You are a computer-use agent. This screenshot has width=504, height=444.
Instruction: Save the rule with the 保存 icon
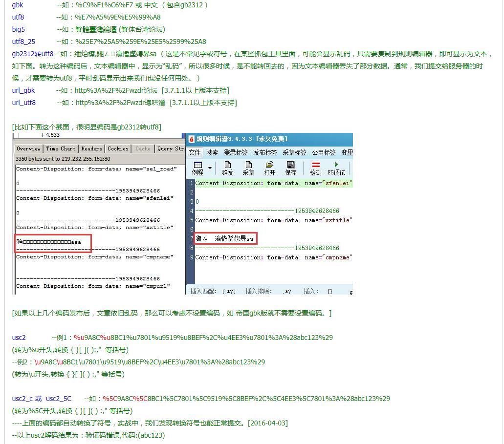(x=291, y=169)
